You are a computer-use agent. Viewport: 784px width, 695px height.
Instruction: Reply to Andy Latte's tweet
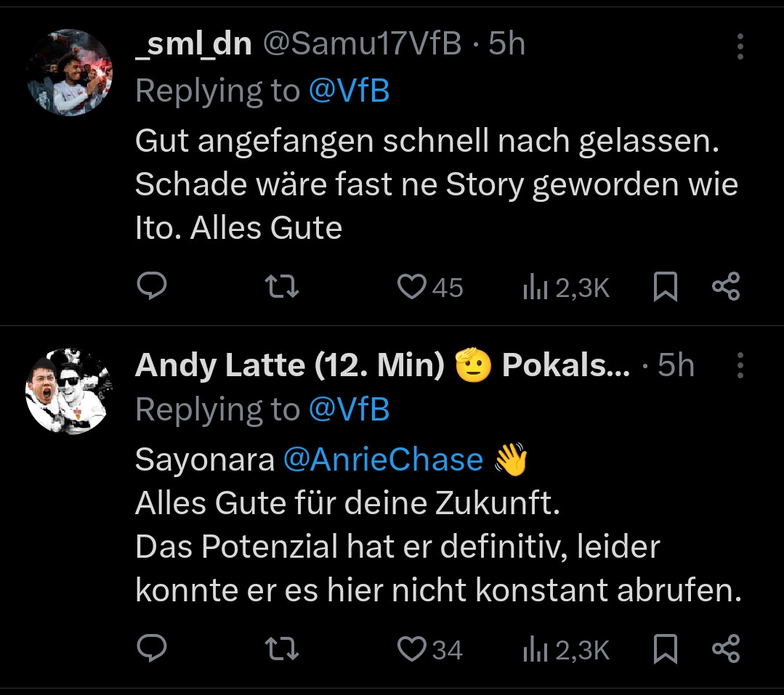tap(152, 649)
